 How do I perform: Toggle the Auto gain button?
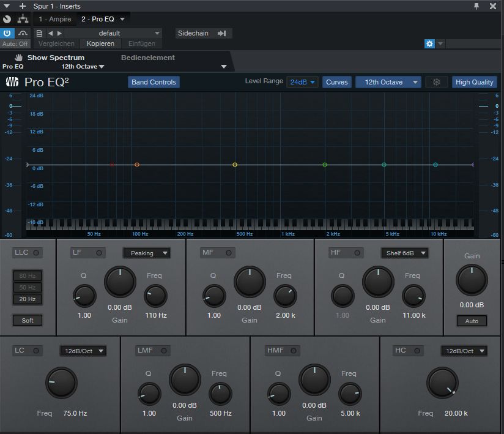[472, 321]
